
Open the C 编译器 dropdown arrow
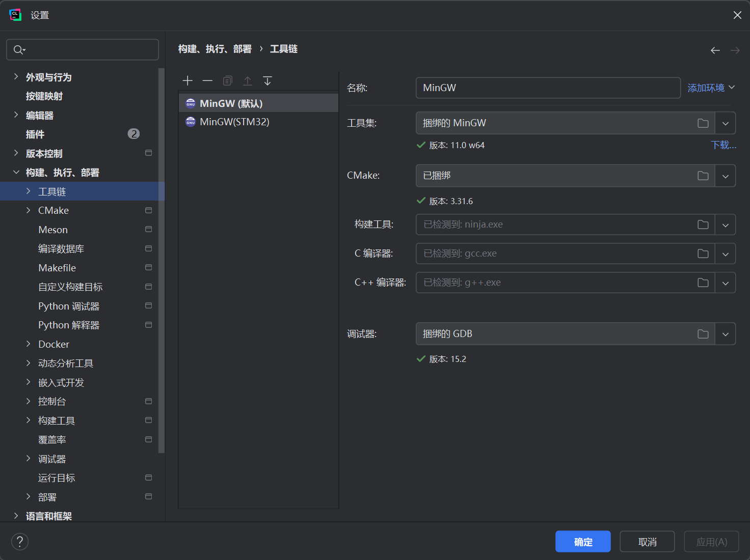click(x=726, y=254)
